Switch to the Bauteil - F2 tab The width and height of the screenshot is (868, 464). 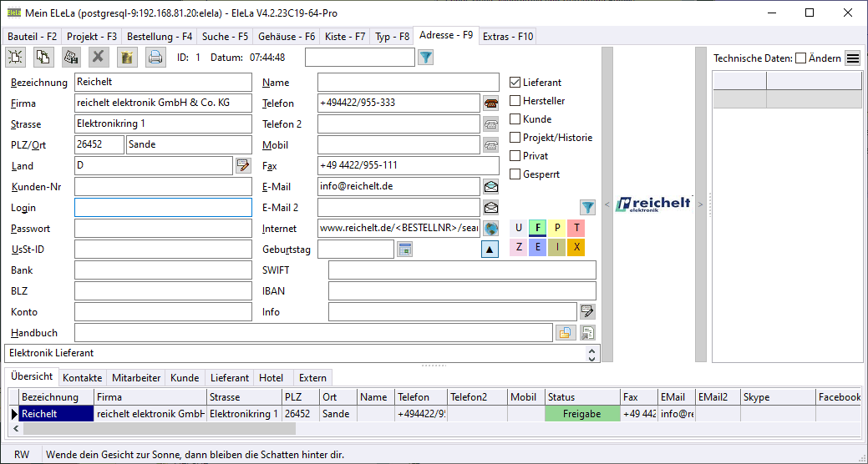click(x=33, y=37)
